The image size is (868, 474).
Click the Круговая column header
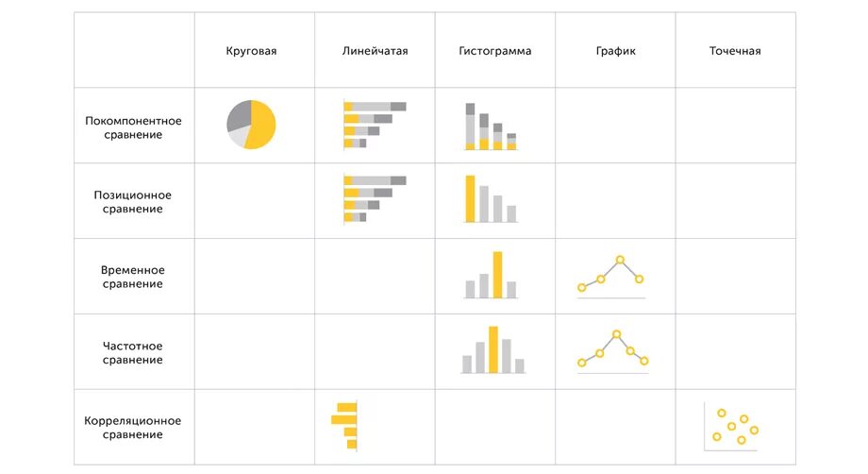(251, 51)
